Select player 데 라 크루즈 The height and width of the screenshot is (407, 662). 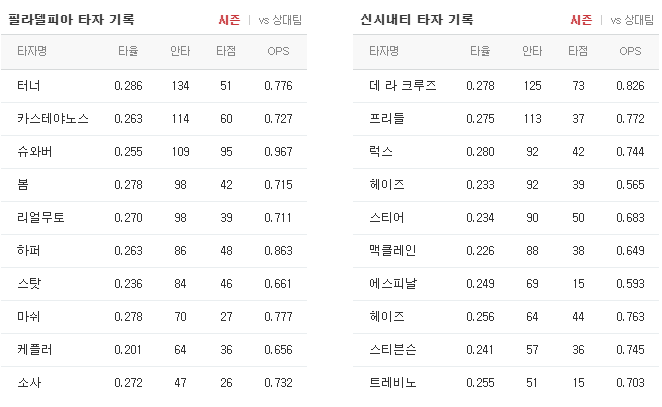click(403, 86)
